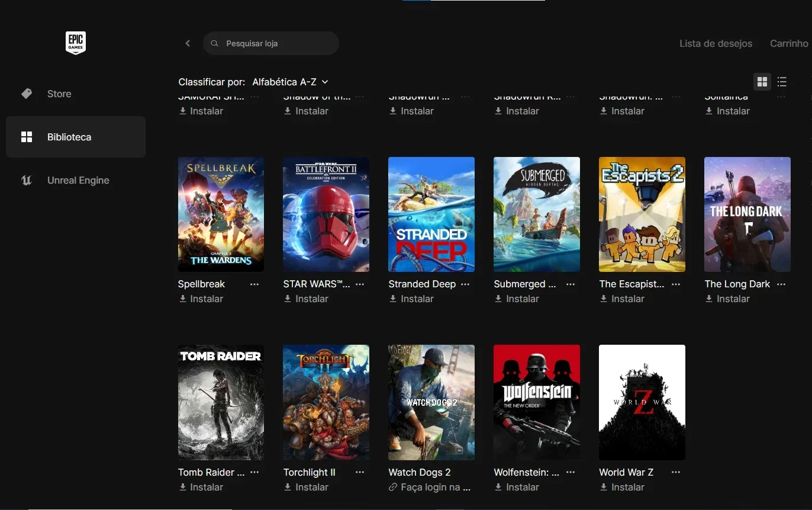Open the Tomb Raider cover art

pyautogui.click(x=221, y=403)
